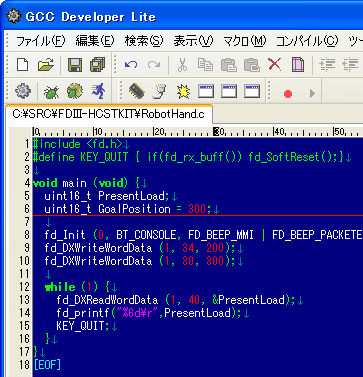
Task: Click the New file icon
Action: [x=22, y=65]
